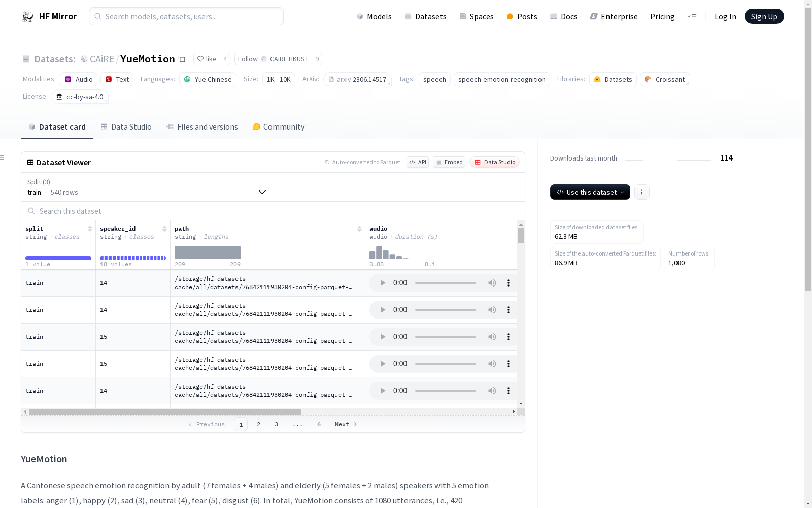This screenshot has width=812, height=508.
Task: Click the table's horizontal scrollbar thumb
Action: click(x=165, y=411)
